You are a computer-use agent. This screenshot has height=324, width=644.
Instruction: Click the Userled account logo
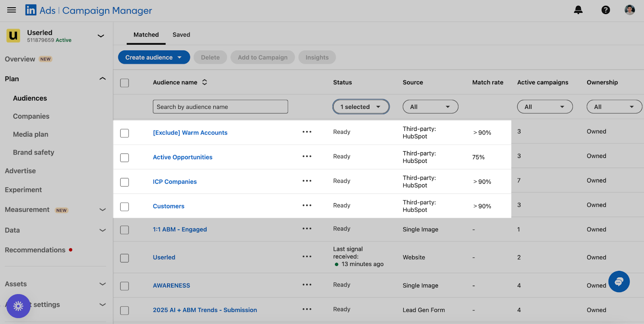coord(13,35)
